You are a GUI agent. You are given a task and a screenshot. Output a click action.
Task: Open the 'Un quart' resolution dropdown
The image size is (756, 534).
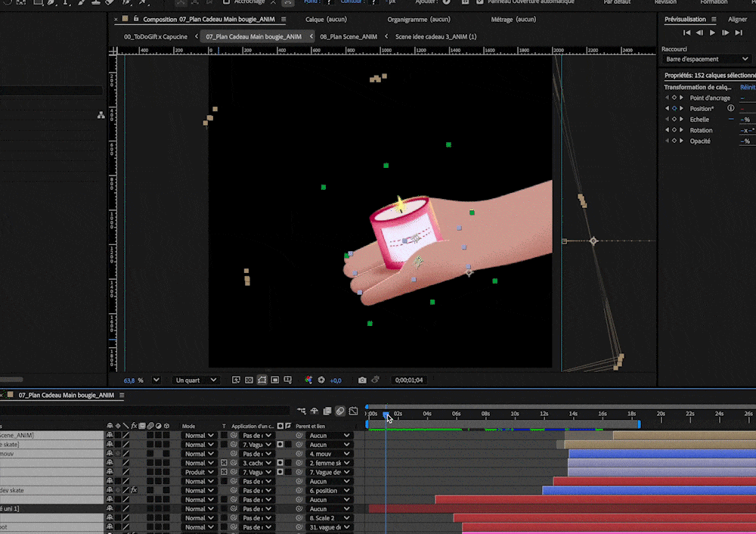point(195,380)
